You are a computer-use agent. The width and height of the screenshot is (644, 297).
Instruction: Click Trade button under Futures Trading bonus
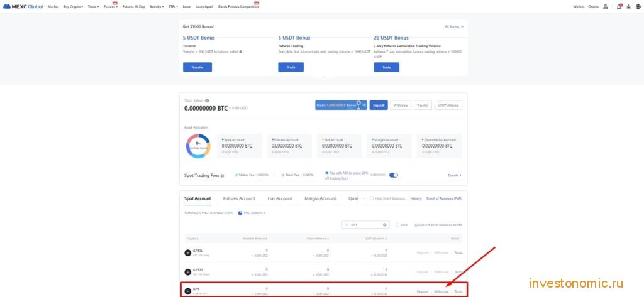(x=291, y=67)
